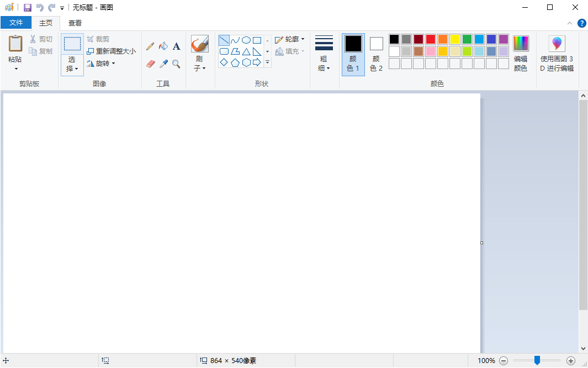The height and width of the screenshot is (368, 588).
Task: Pick the Eraser tool
Action: coord(150,64)
